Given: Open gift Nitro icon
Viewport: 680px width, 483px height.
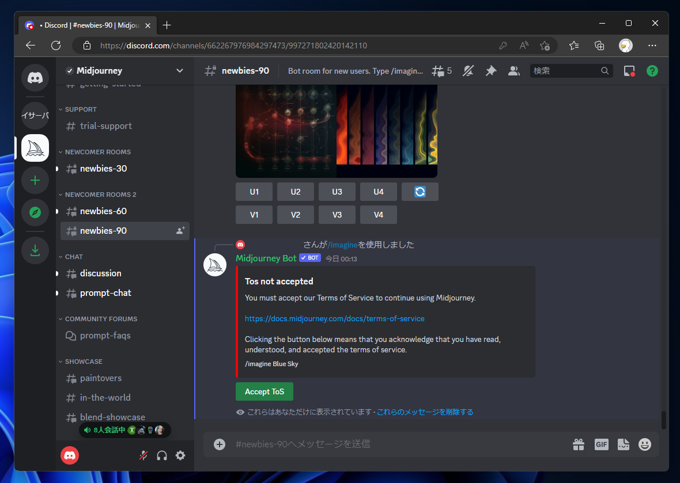Looking at the screenshot, I should pos(579,444).
